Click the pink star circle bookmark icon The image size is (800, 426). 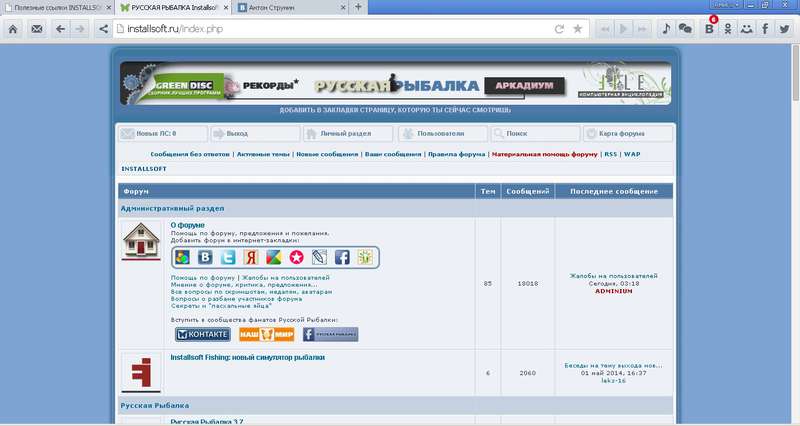click(296, 257)
